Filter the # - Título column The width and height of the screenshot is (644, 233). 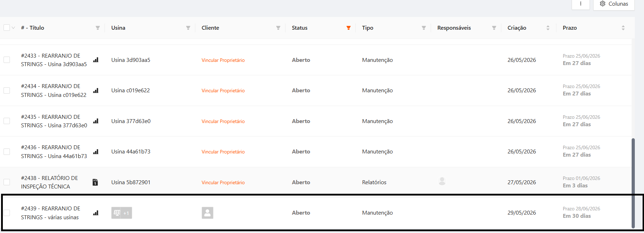coord(98,28)
